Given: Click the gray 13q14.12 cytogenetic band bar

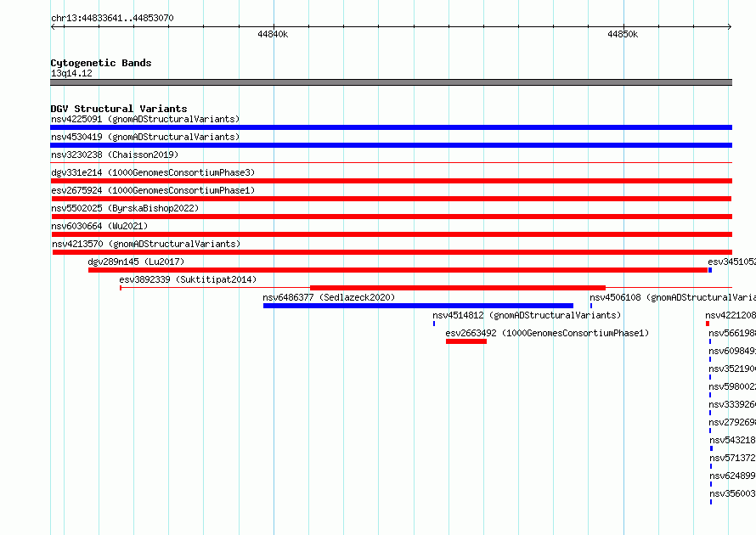Looking at the screenshot, I should point(391,82).
